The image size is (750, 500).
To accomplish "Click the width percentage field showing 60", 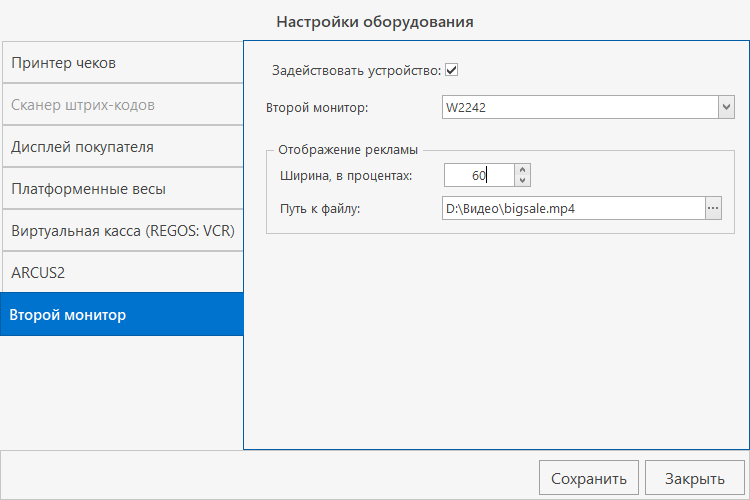I will point(478,176).
